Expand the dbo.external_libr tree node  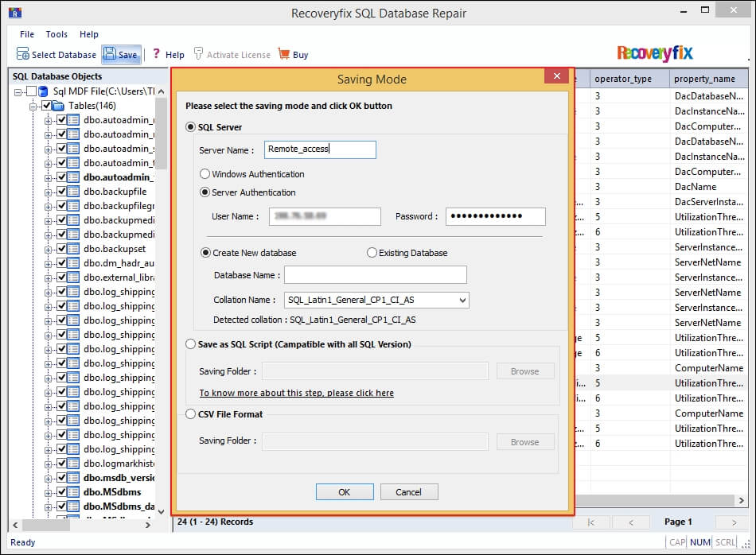49,277
